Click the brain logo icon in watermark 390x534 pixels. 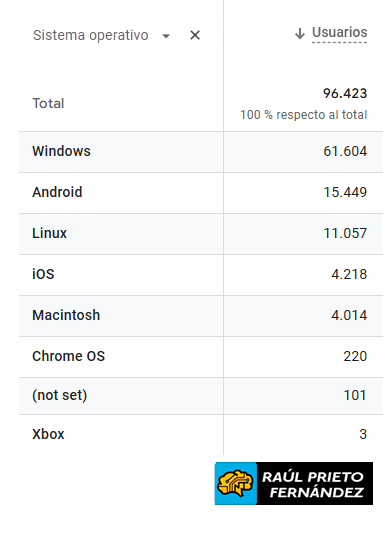click(x=235, y=483)
